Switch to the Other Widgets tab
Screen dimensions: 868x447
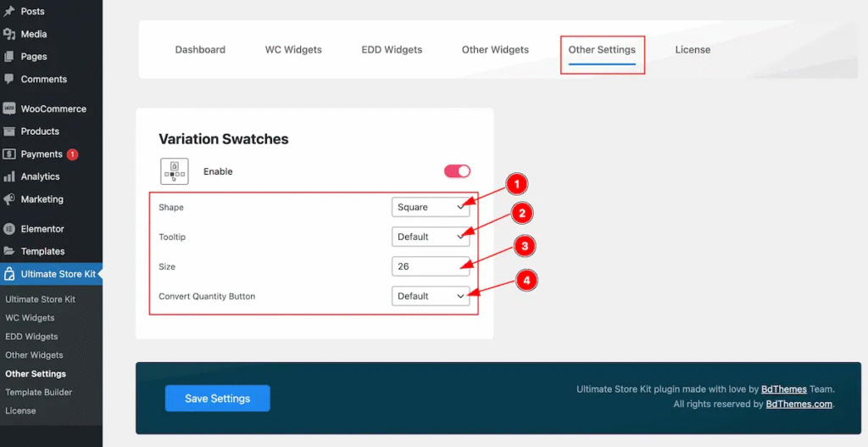coord(495,50)
